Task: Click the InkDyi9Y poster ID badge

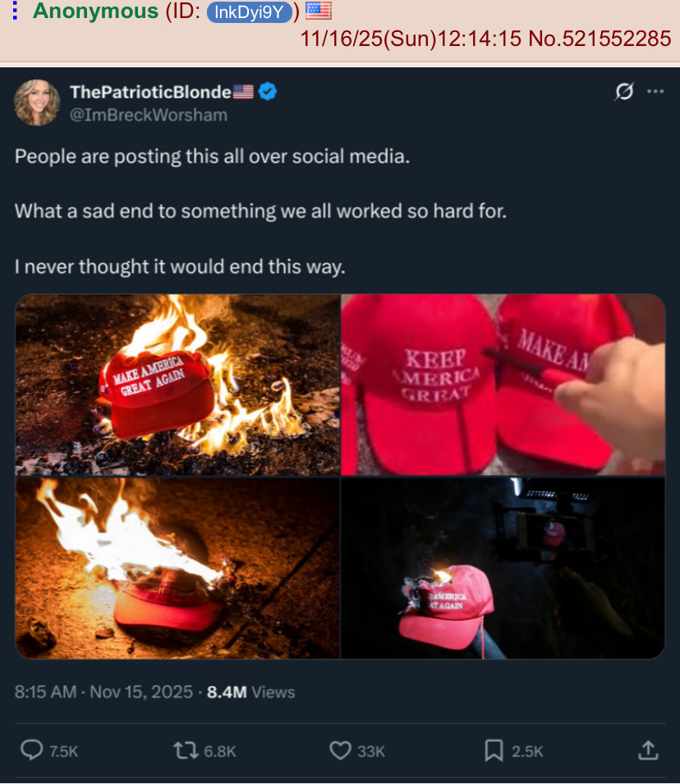Action: pos(250,12)
